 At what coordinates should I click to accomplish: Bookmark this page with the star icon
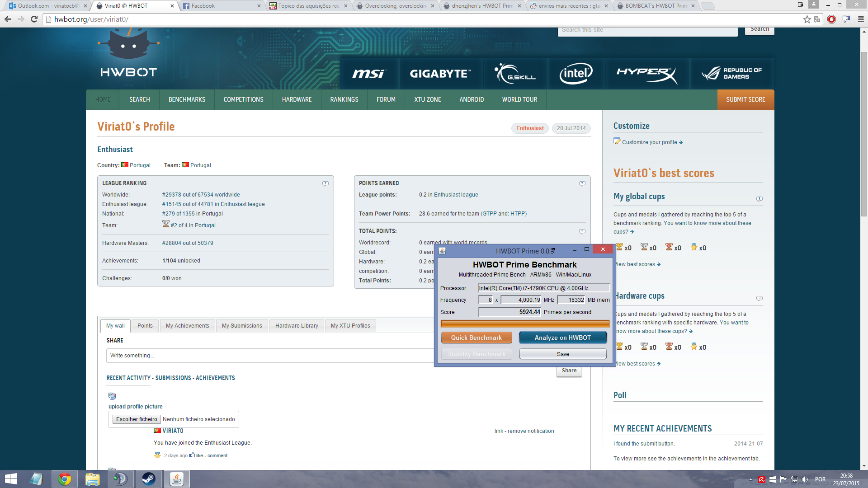point(807,19)
